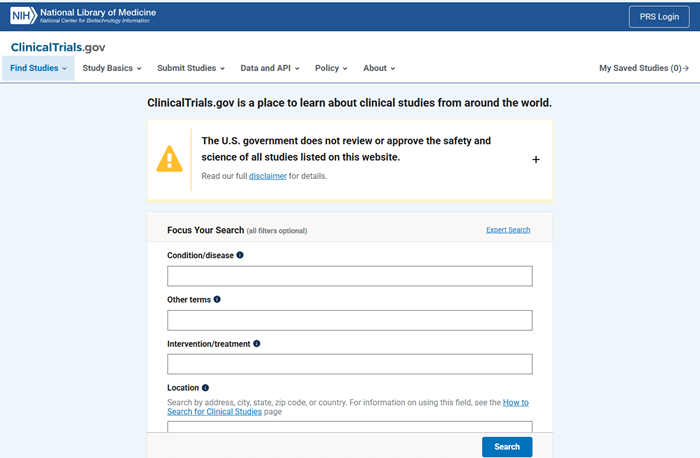
Task: Focus the Intervention/treatment input field
Action: (350, 364)
